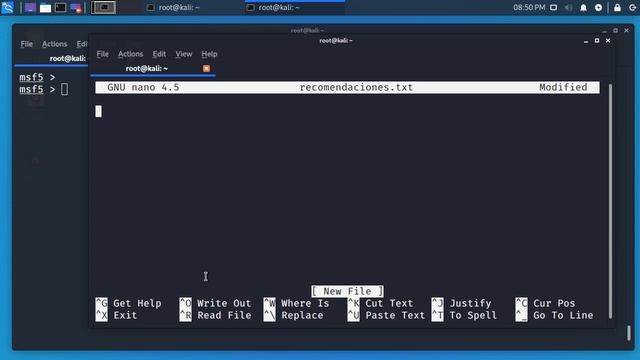
Task: Click the recomendaciones.txt filename in nano title
Action: pos(356,87)
